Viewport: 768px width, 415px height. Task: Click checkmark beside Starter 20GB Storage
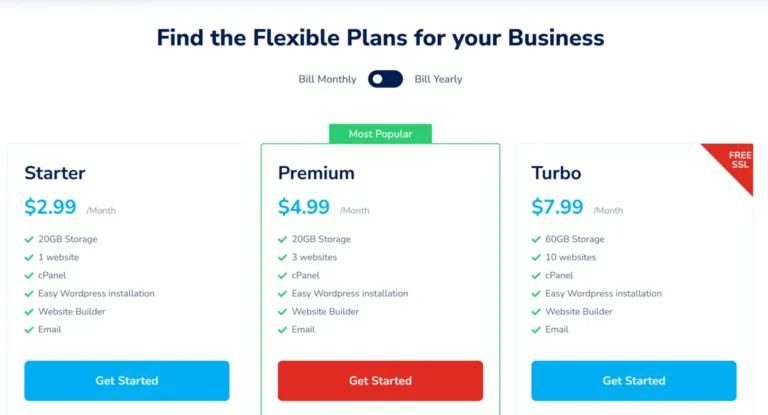pos(29,240)
